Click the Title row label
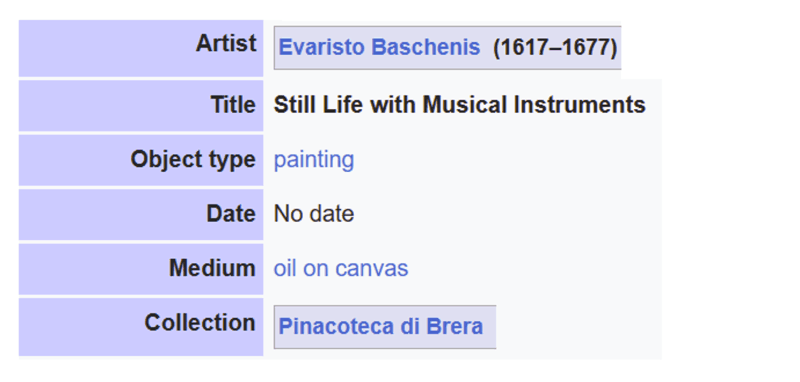 [x=141, y=106]
